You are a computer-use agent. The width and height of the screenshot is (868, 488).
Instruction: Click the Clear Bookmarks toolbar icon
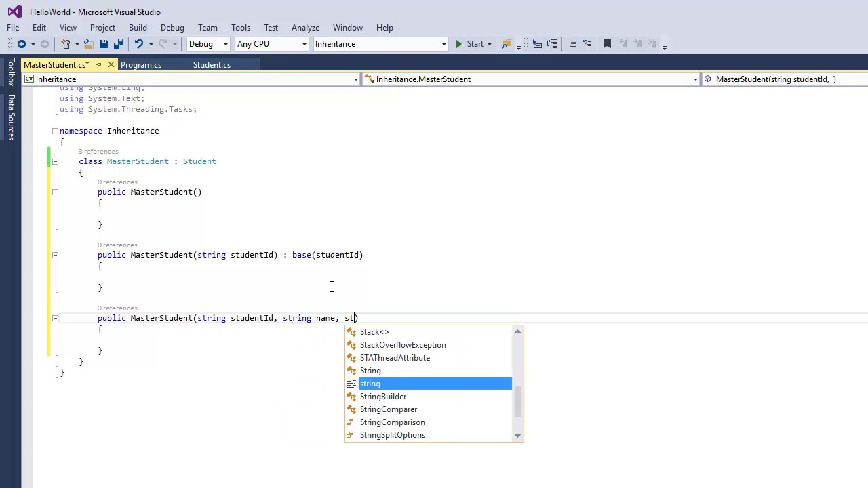click(653, 44)
